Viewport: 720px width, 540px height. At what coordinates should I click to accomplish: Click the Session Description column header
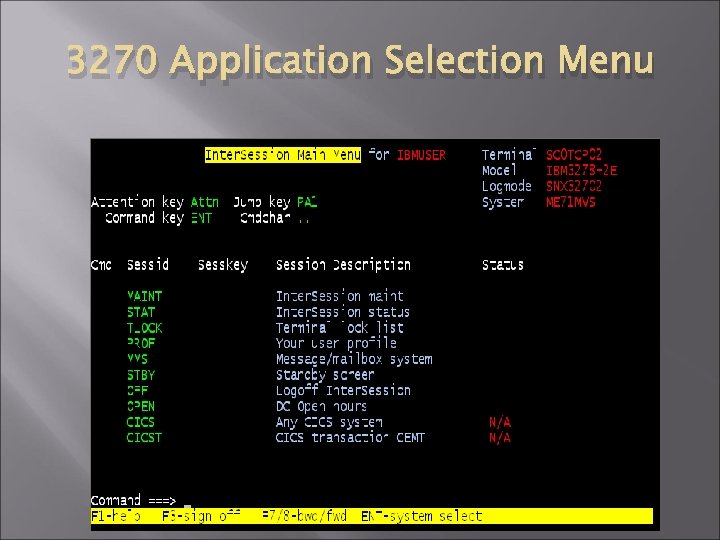pos(343,265)
